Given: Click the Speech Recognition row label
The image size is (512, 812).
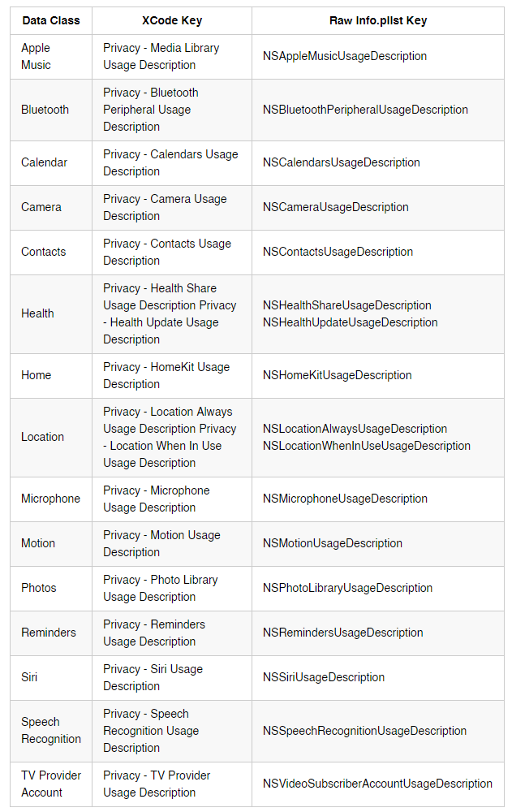Looking at the screenshot, I should (x=51, y=731).
